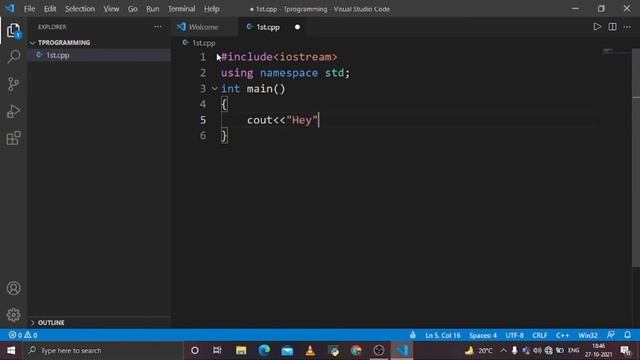Open the Run menu
Screen dimensions: 640x360
pos(153,9)
